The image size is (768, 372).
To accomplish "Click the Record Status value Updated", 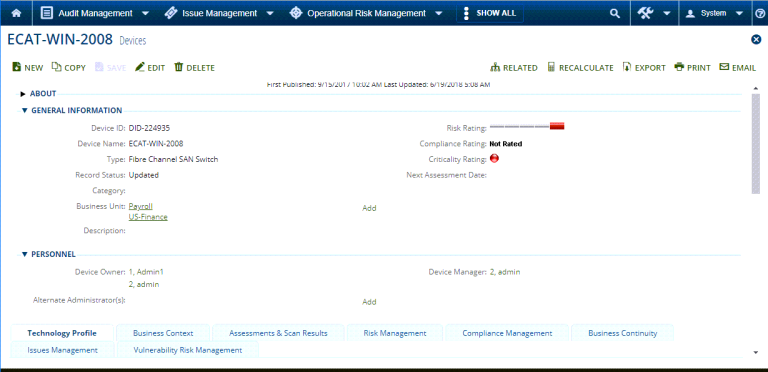I will click(144, 175).
